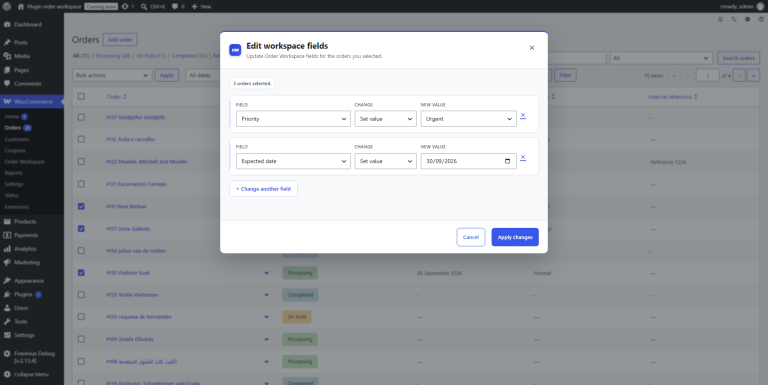Uncheck order #110 Vladimir Kask

[81, 273]
